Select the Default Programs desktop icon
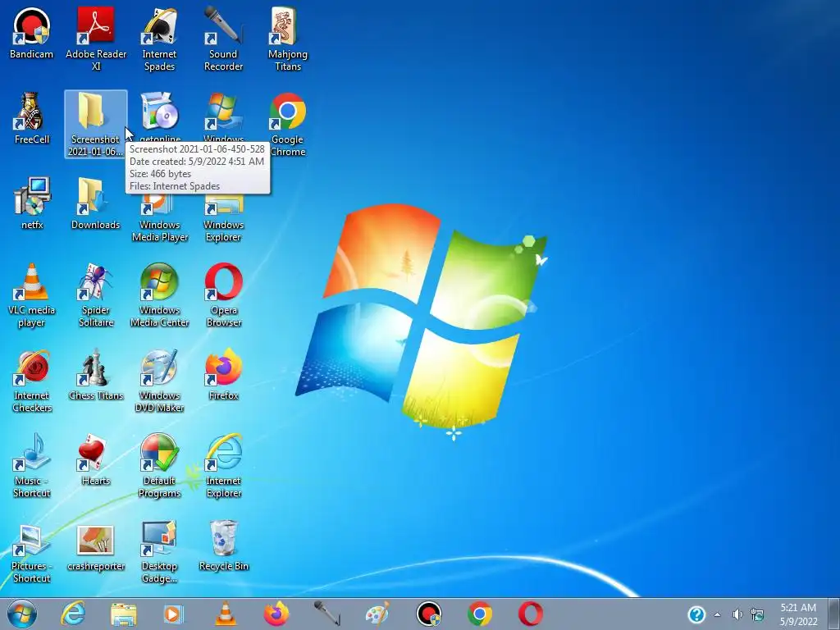 [x=160, y=466]
